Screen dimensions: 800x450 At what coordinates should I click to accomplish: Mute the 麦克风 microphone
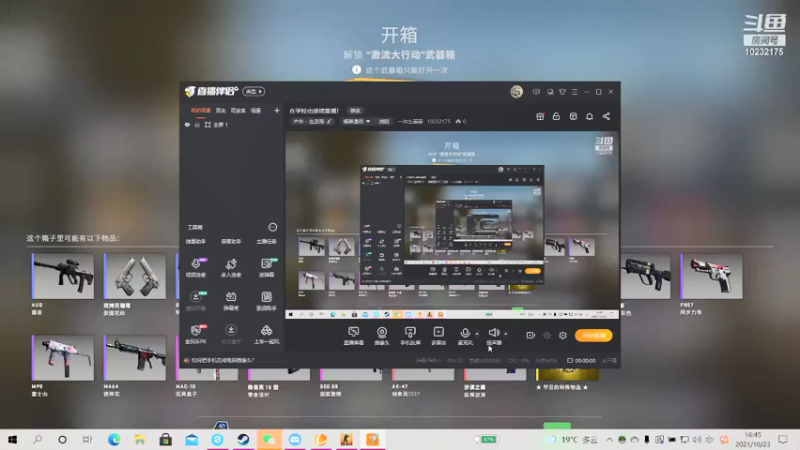click(x=465, y=336)
